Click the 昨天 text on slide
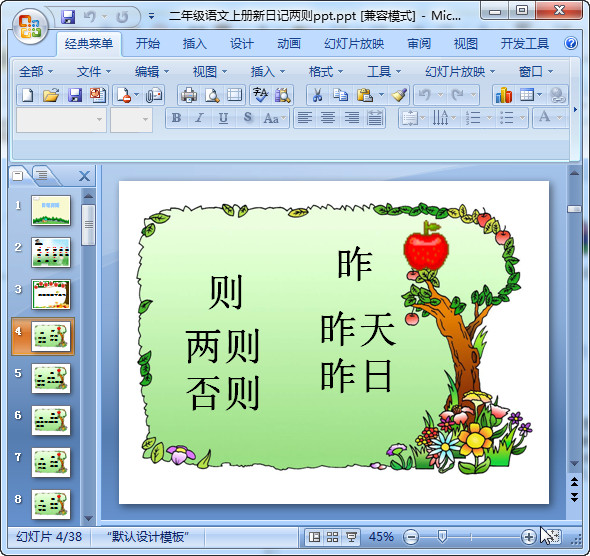The width and height of the screenshot is (590, 556). pos(357,330)
